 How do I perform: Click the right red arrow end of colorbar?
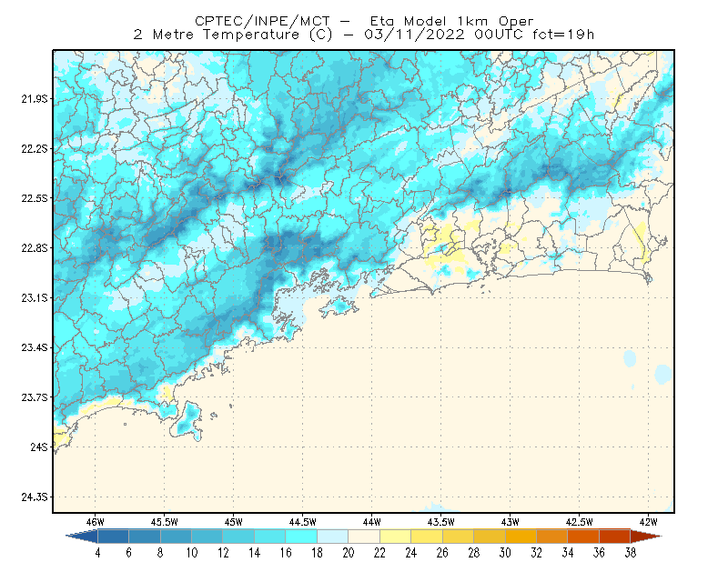(x=646, y=537)
